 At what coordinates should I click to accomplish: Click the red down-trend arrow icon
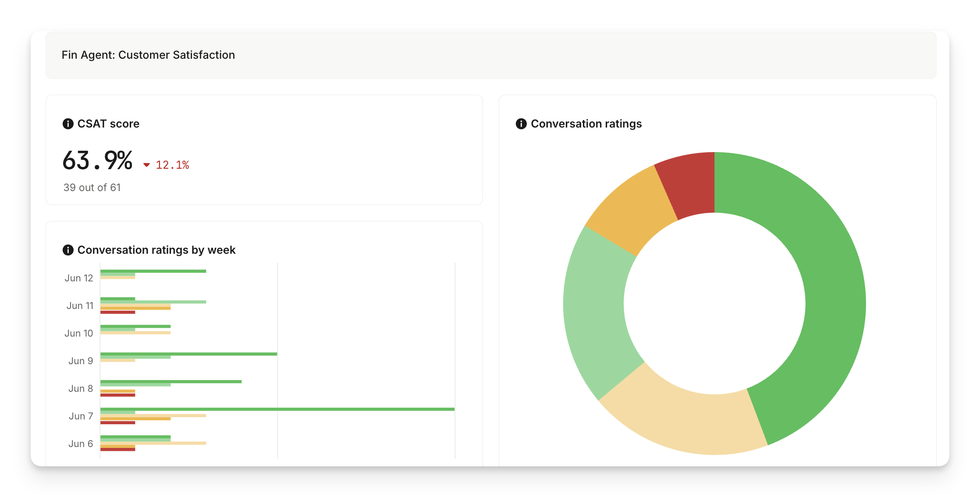[x=147, y=165]
